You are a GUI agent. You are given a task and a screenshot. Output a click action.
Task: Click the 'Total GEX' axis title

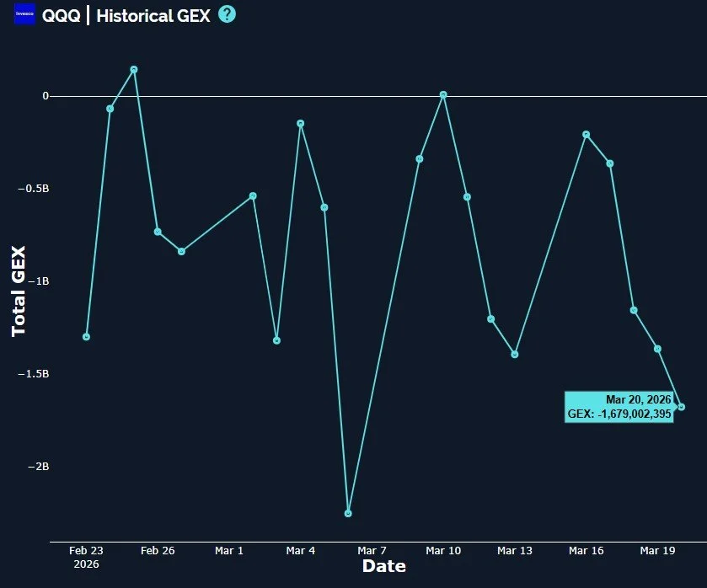19,291
